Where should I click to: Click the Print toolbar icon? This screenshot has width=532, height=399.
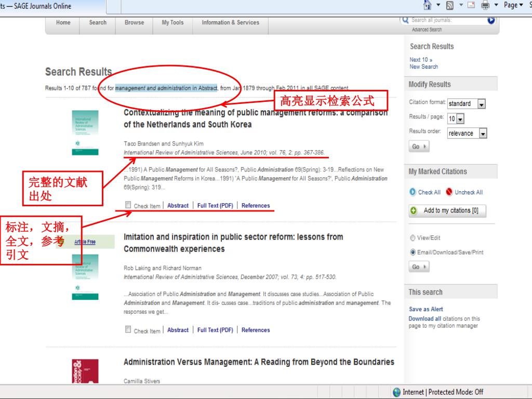(x=486, y=5)
